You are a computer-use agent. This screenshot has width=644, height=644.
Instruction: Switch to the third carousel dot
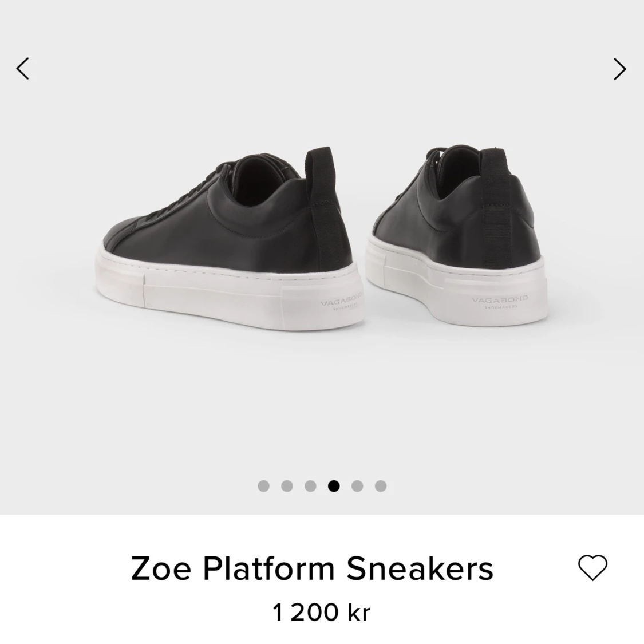pos(310,486)
